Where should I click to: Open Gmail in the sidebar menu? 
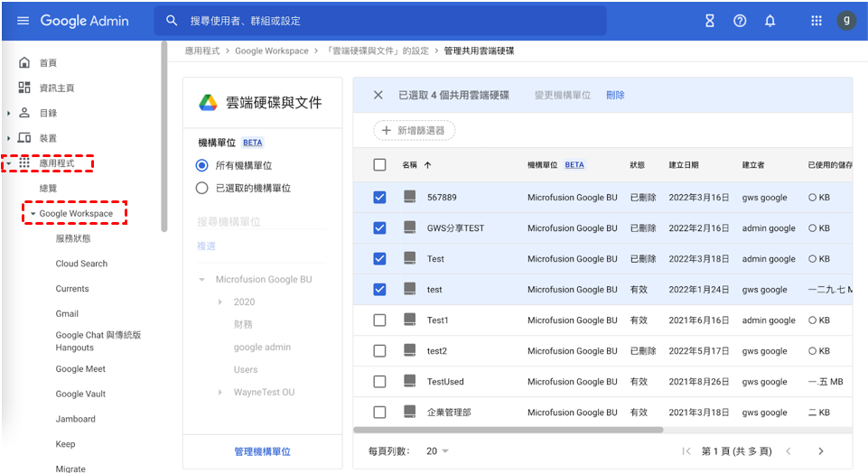[x=67, y=314]
